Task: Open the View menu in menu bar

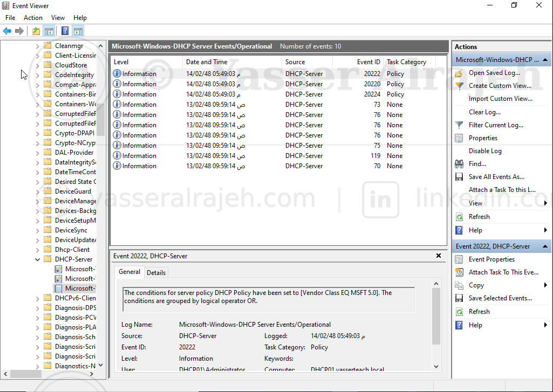Action: [58, 18]
